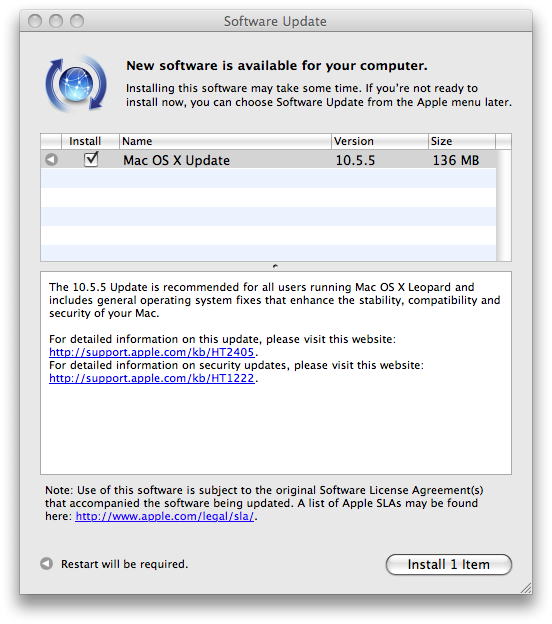The width and height of the screenshot is (552, 624).
Task: Click the Software Update globe icon
Action: pos(76,84)
